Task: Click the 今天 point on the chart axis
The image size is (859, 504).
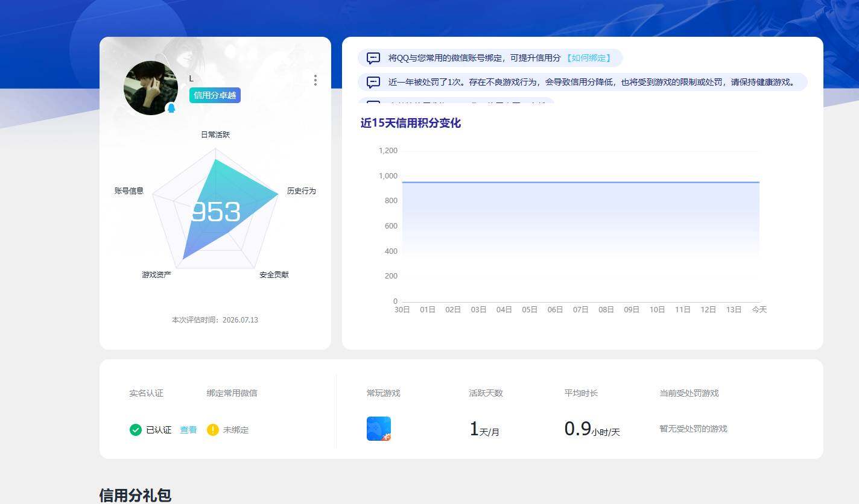Action: coord(759,309)
